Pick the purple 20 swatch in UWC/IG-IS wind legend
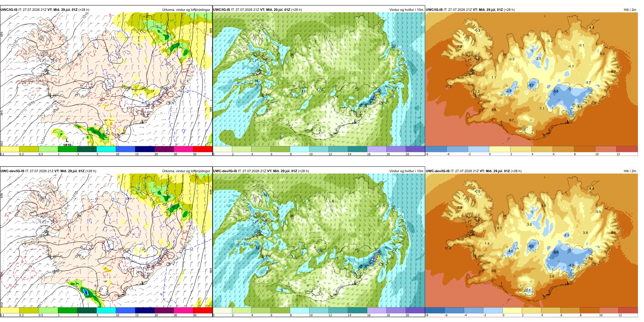The height and width of the screenshot is (322, 644). 415,149
